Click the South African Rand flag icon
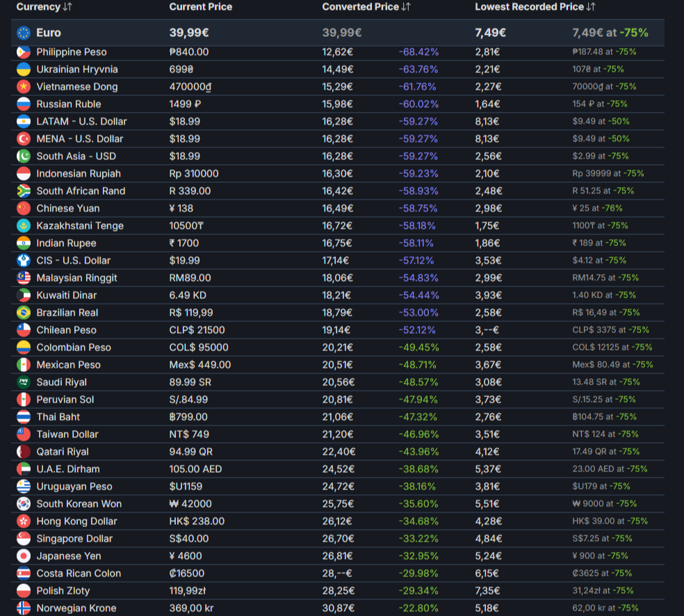The width and height of the screenshot is (684, 616). (24, 191)
